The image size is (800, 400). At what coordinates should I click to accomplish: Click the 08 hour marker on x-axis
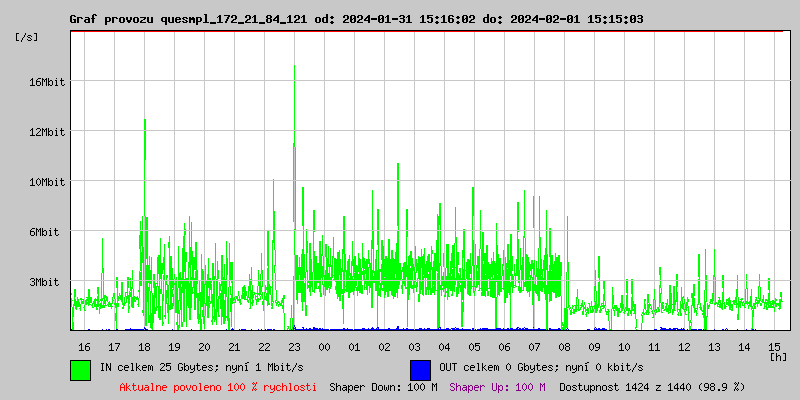click(x=564, y=346)
